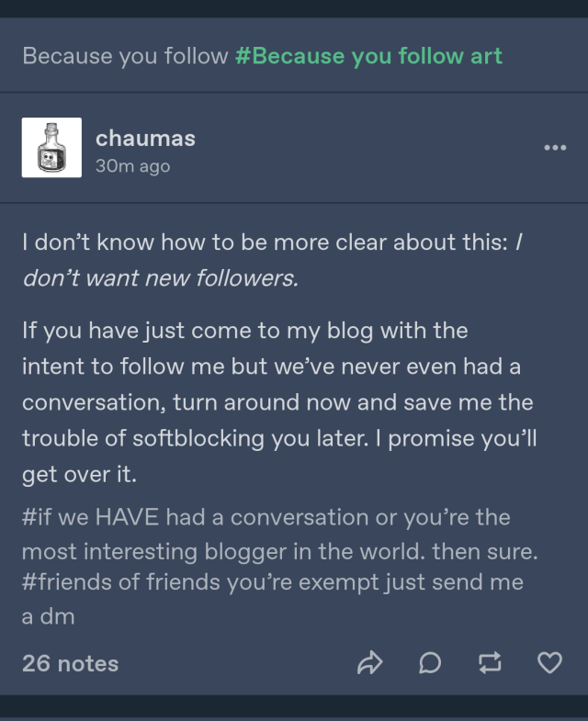The height and width of the screenshot is (721, 588).
Task: Like the post with the heart icon
Action: (x=549, y=662)
